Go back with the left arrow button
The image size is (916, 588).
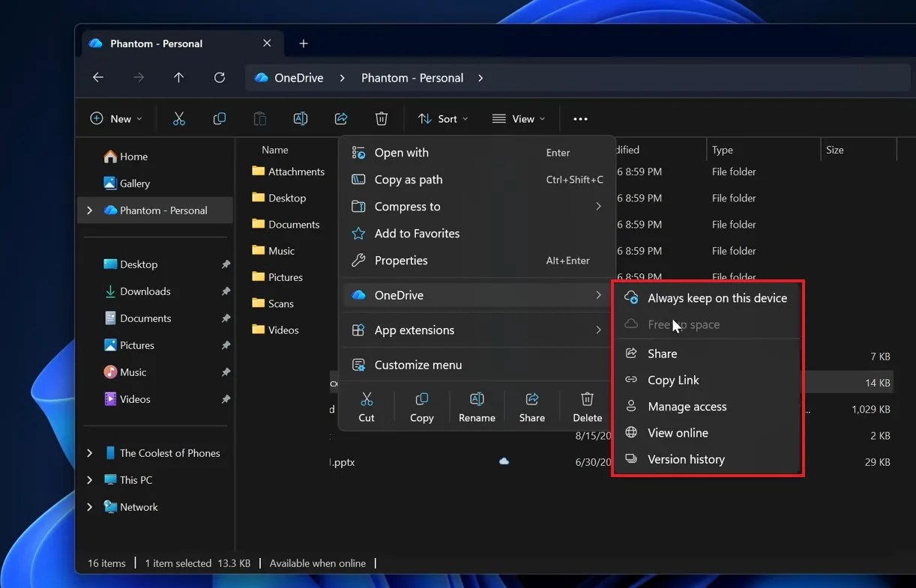point(98,77)
